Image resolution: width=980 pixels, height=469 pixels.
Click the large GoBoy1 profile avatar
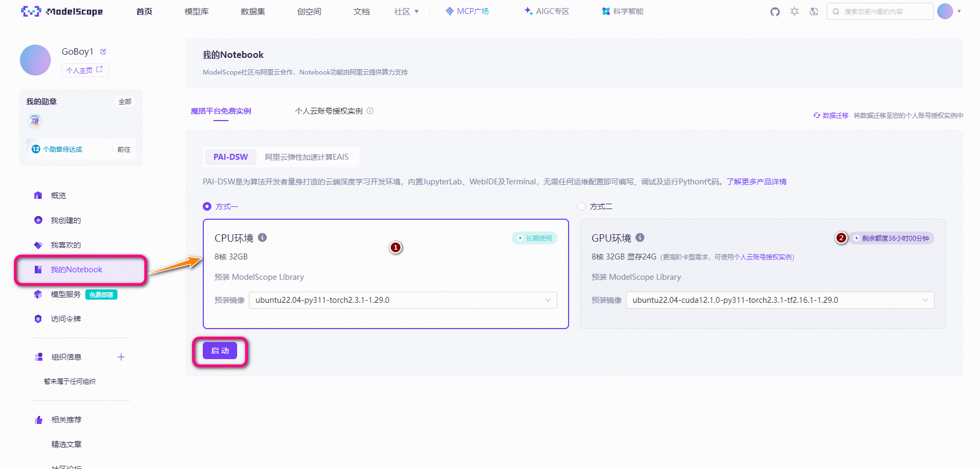35,60
